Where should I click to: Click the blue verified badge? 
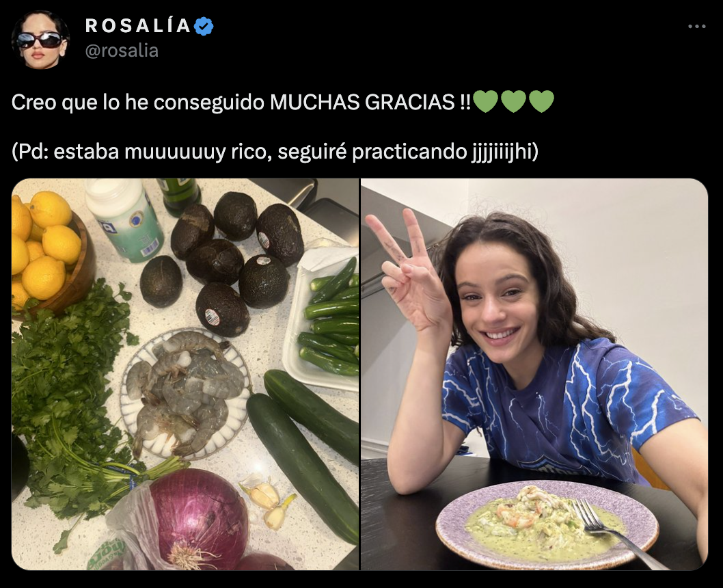pyautogui.click(x=204, y=26)
